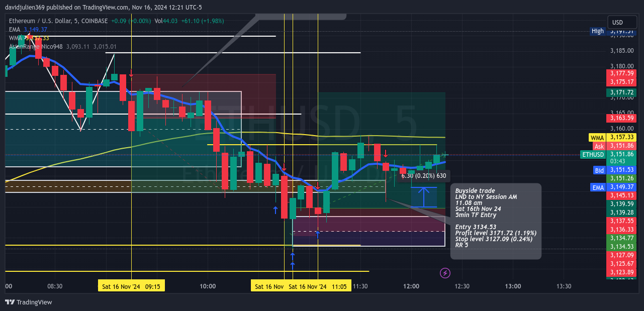Screen dimensions: 644x311
Task: Click the 3,171.72 green price tag
Action: click(x=621, y=93)
